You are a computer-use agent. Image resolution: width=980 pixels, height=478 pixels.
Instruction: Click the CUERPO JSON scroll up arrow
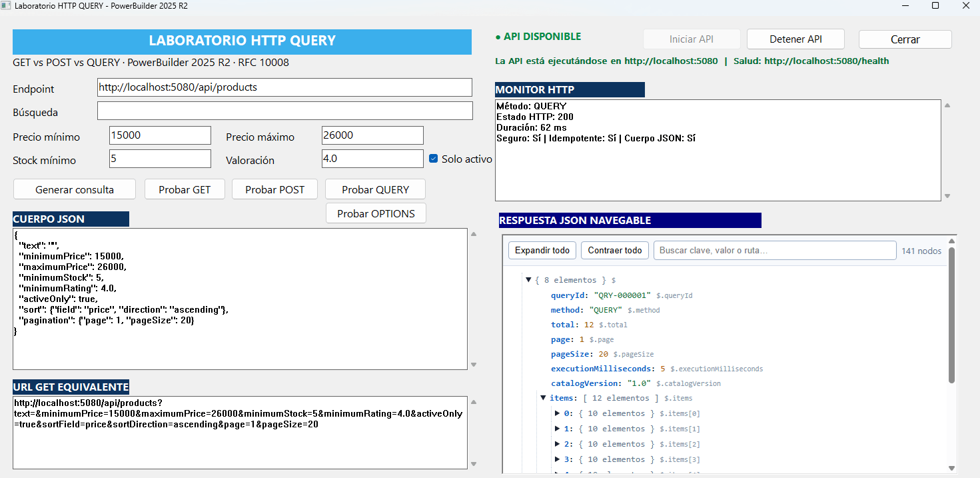(474, 234)
